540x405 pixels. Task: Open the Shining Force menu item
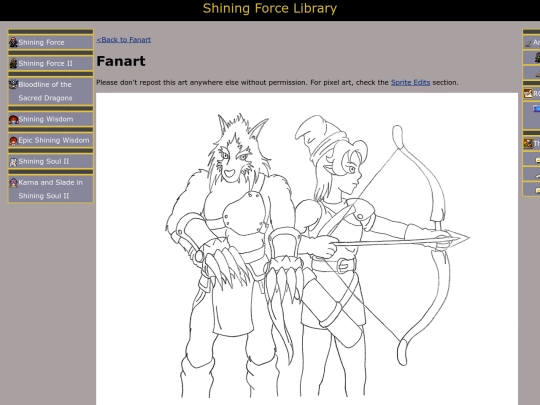pos(51,42)
